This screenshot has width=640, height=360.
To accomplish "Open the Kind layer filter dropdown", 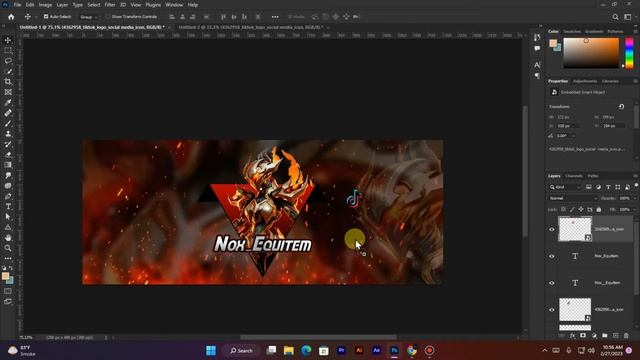I will click(x=565, y=187).
